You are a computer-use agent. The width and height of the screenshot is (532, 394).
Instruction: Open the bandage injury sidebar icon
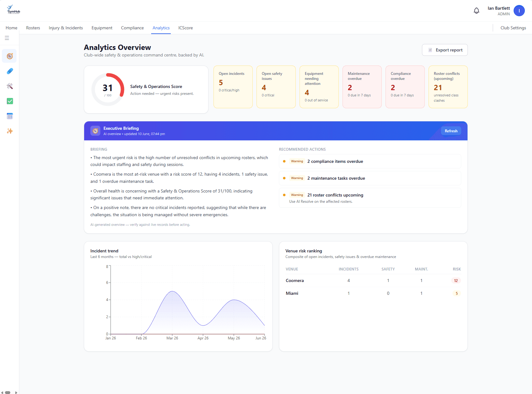pyautogui.click(x=10, y=71)
